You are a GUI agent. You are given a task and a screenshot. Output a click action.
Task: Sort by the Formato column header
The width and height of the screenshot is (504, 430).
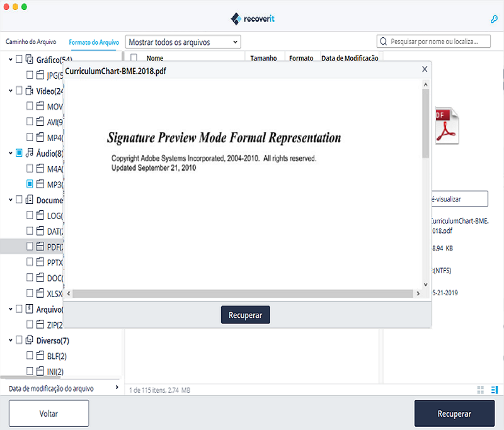pos(301,58)
